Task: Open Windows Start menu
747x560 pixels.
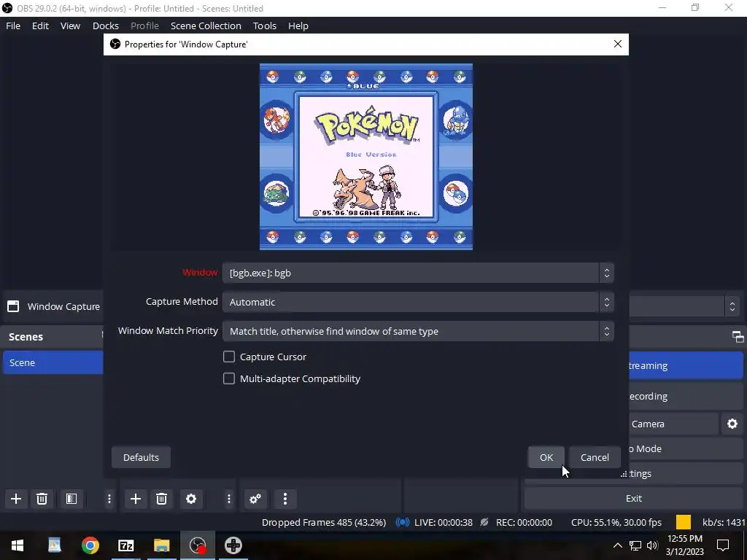Action: [x=18, y=545]
